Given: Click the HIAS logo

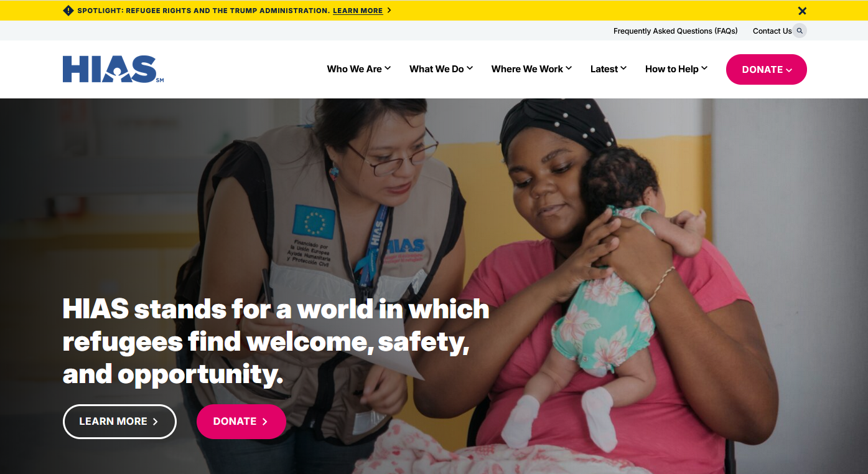Looking at the screenshot, I should click(x=113, y=69).
